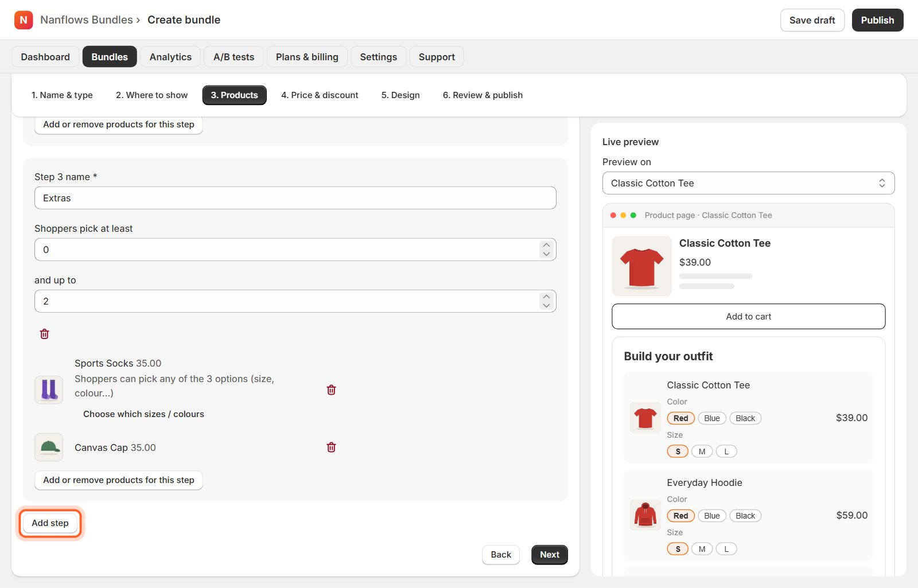
Task: Jump to step 5. Design
Action: click(x=400, y=95)
